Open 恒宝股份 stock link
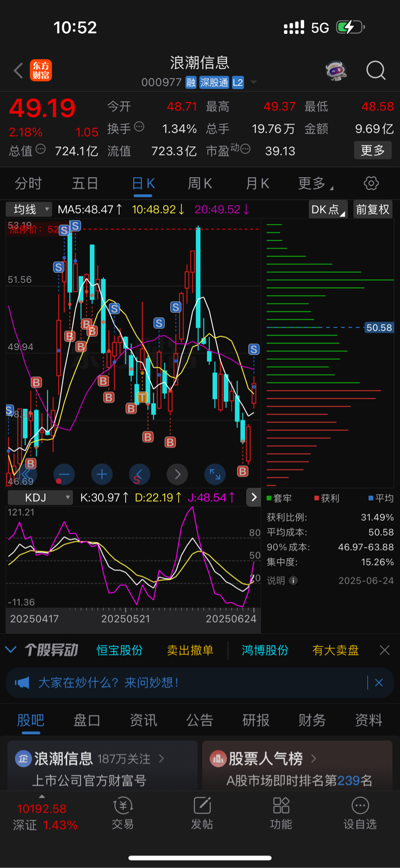The width and height of the screenshot is (400, 868). pyautogui.click(x=119, y=650)
